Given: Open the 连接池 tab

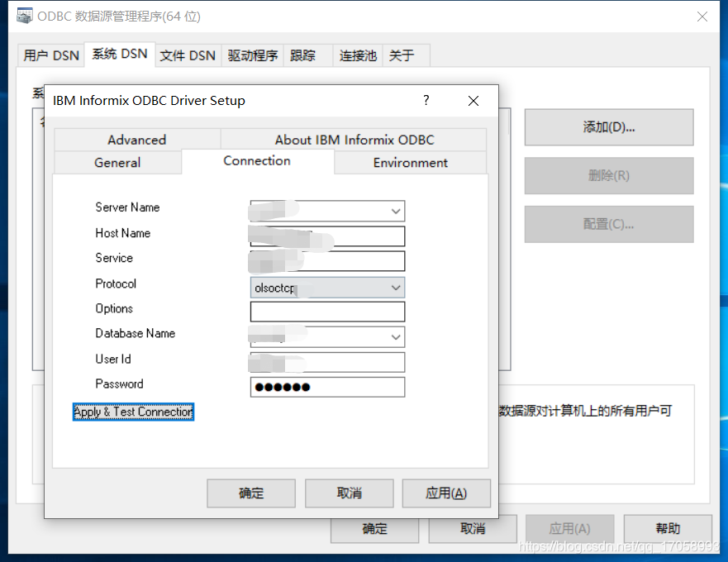Looking at the screenshot, I should 358,55.
